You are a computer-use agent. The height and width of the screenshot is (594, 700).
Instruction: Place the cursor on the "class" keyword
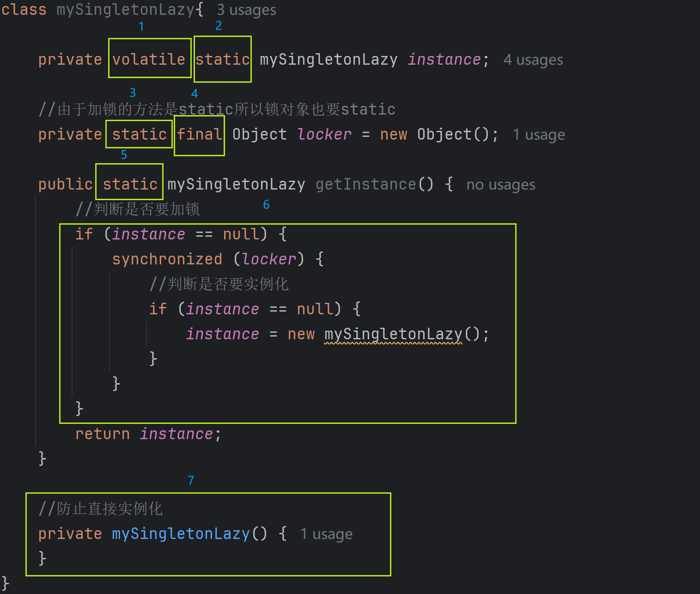[24, 9]
